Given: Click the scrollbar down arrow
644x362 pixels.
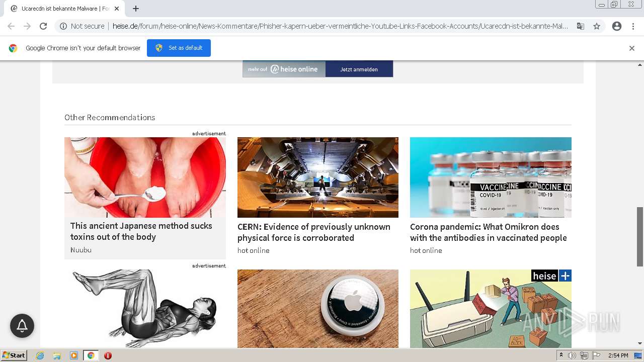Looking at the screenshot, I should (x=640, y=343).
